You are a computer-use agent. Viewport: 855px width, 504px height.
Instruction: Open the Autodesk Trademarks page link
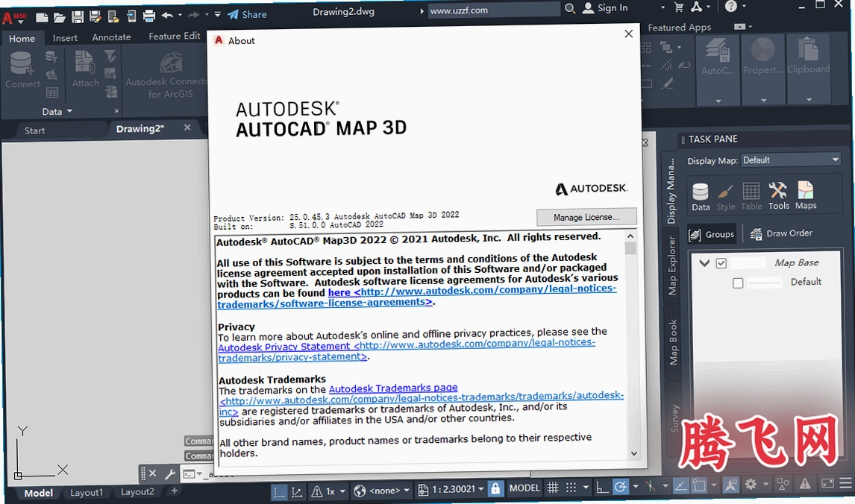(392, 388)
